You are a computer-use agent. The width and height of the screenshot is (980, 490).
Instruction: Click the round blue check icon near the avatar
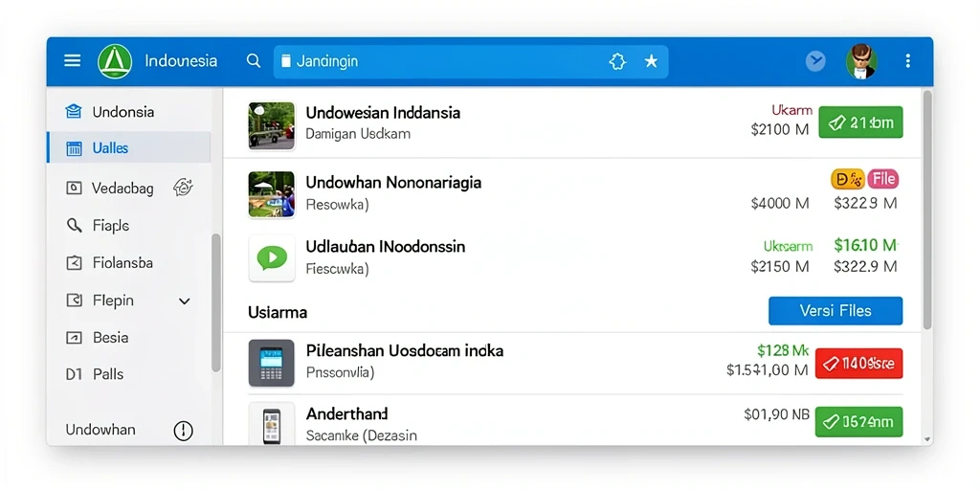point(815,61)
